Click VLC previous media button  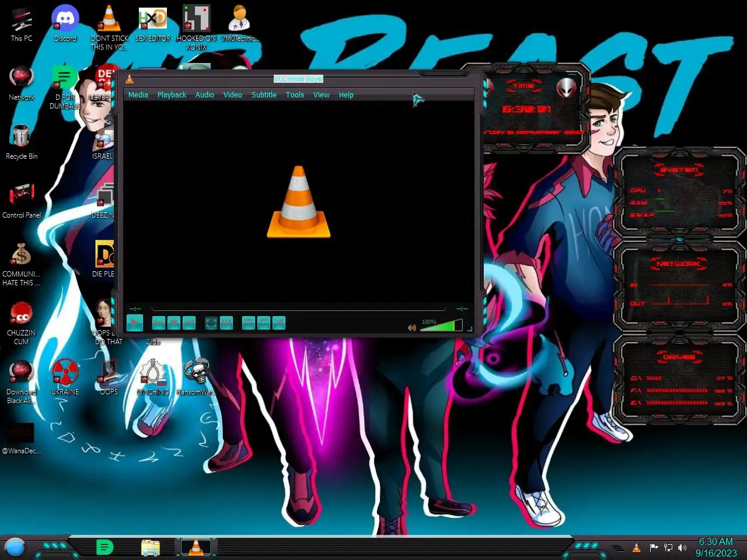tap(159, 323)
